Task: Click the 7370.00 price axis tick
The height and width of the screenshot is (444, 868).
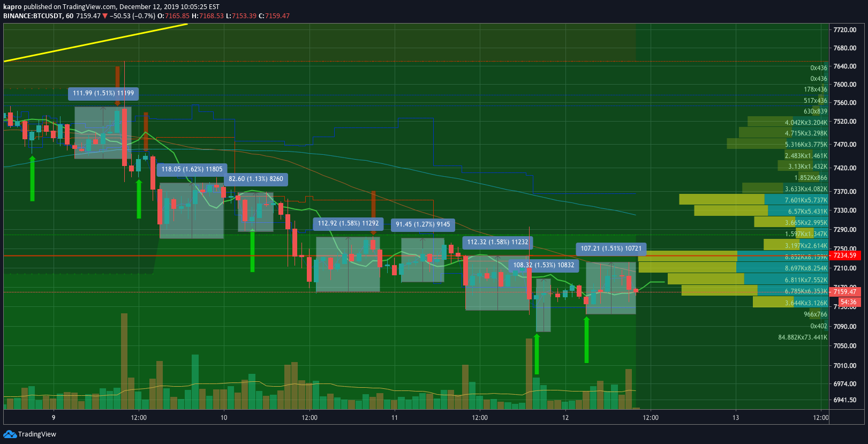Action: tap(845, 192)
